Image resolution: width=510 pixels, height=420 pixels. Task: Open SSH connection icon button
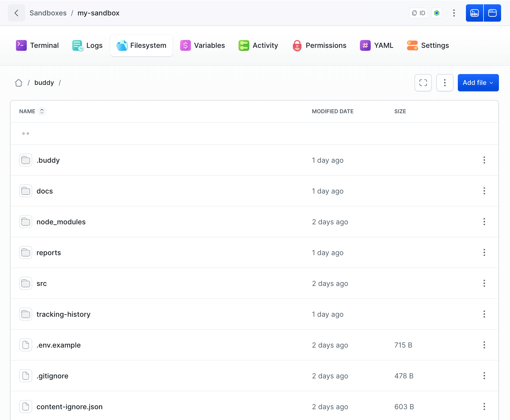pyautogui.click(x=474, y=13)
